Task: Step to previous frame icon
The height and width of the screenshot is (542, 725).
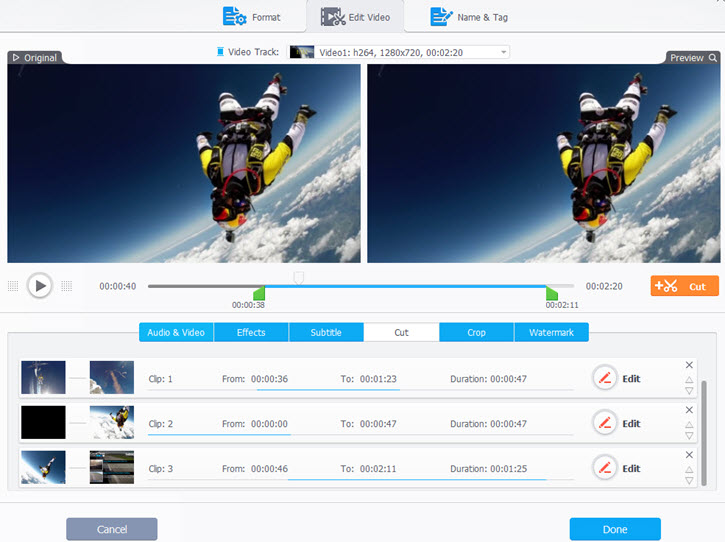Action: 13,286
